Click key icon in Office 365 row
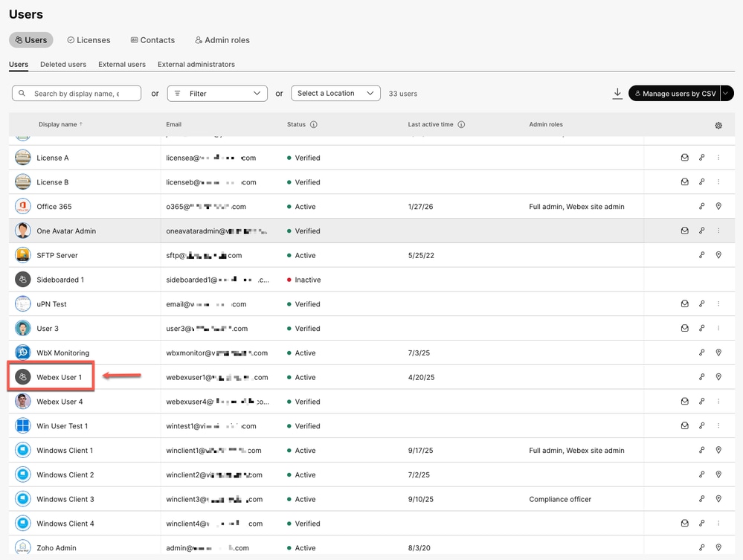 701,207
